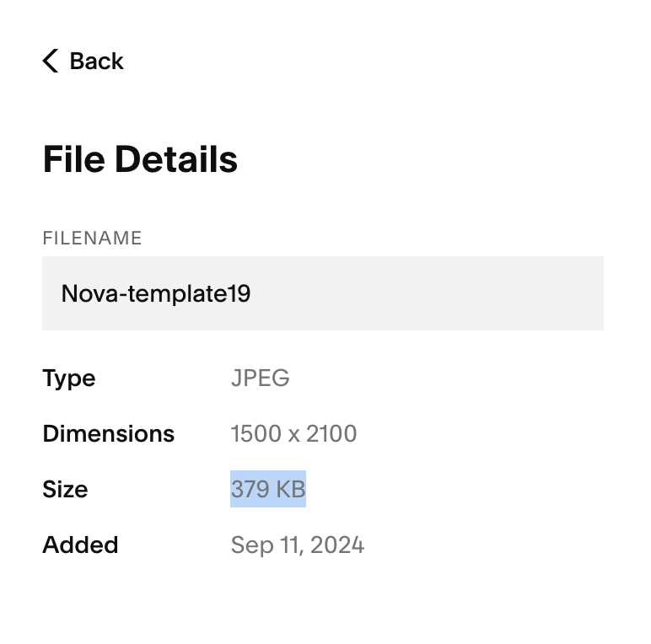Click the KB unit in file size

point(291,489)
